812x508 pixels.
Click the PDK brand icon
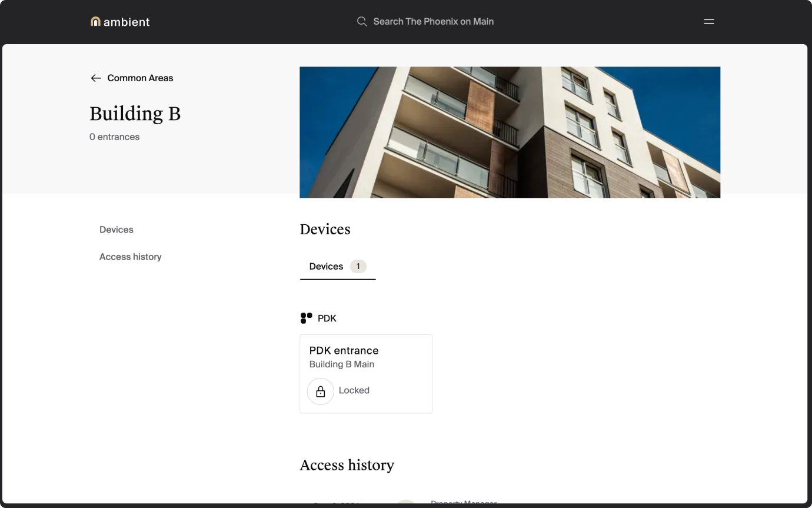pyautogui.click(x=306, y=318)
